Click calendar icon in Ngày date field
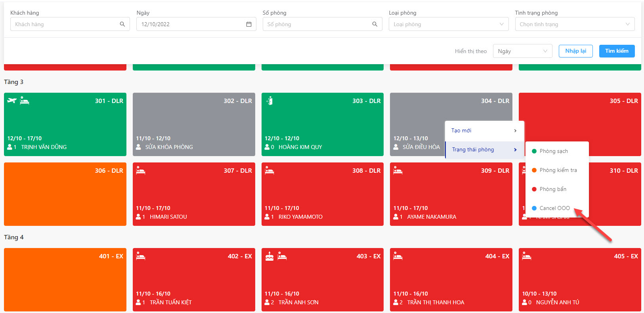The width and height of the screenshot is (644, 313). pyautogui.click(x=249, y=24)
